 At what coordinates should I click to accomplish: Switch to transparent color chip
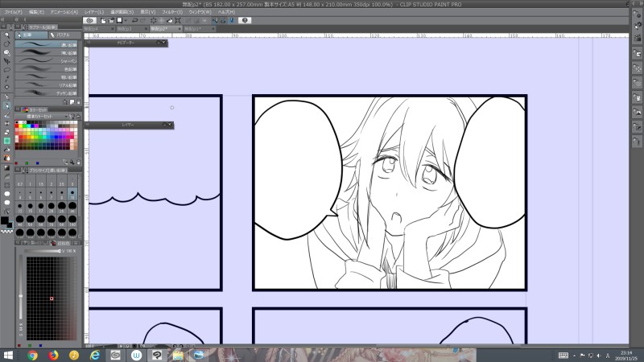pyautogui.click(x=6, y=232)
